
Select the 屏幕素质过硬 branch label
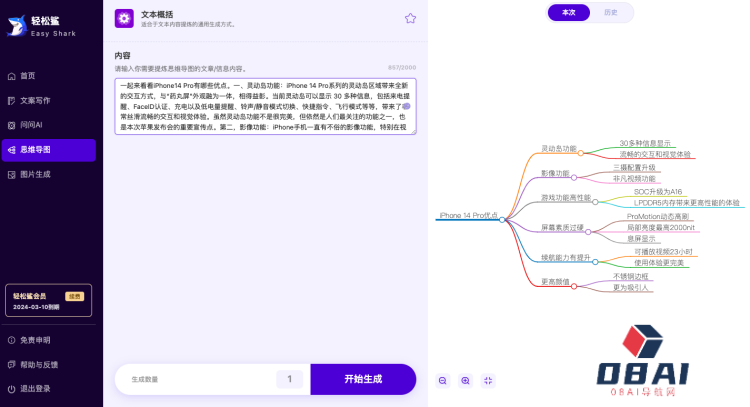pos(562,228)
